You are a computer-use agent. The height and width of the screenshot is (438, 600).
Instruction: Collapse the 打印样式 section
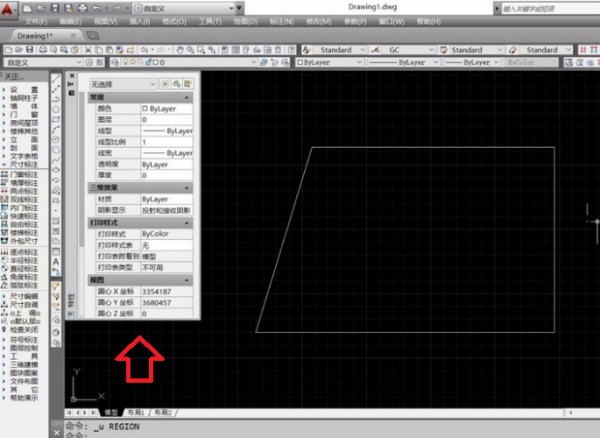click(x=187, y=223)
